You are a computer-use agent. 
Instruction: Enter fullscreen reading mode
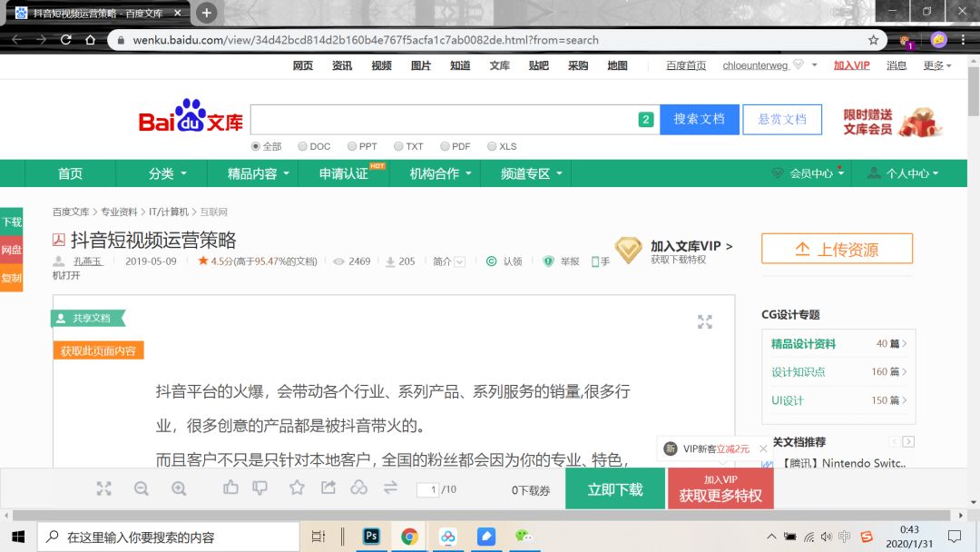(x=104, y=488)
